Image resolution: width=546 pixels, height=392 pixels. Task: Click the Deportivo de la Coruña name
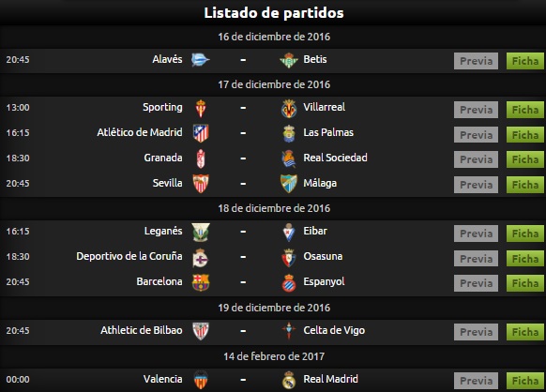click(x=129, y=256)
